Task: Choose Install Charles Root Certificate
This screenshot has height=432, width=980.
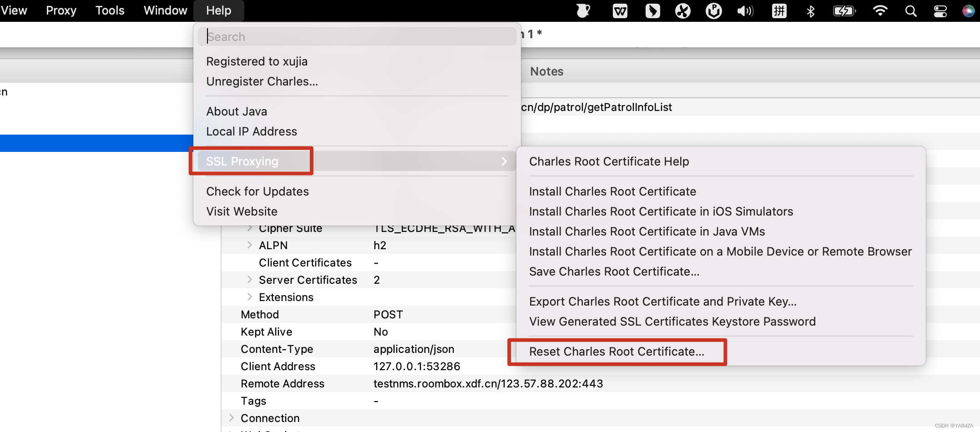Action: [x=612, y=191]
